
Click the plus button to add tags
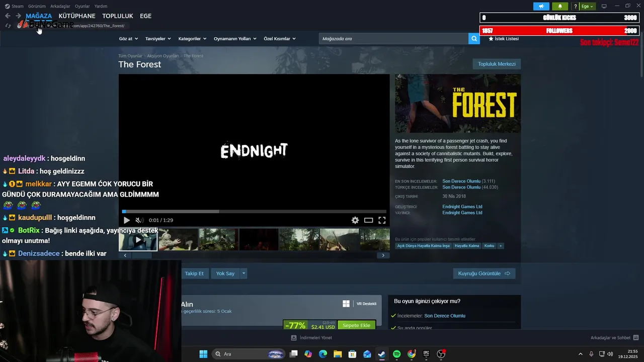(500, 246)
